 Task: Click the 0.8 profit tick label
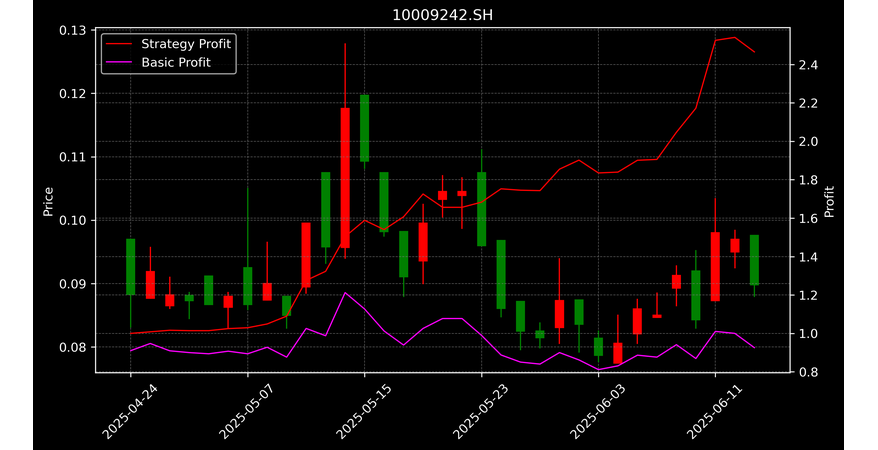click(x=807, y=372)
